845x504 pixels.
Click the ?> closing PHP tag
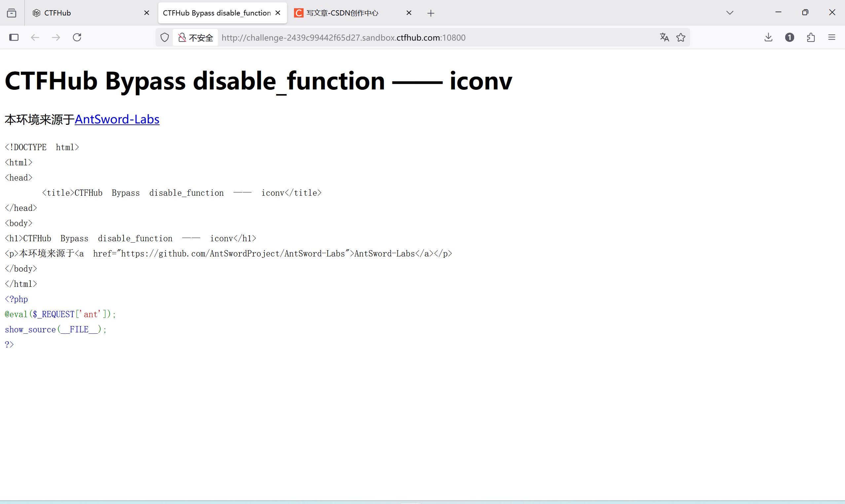[9, 344]
